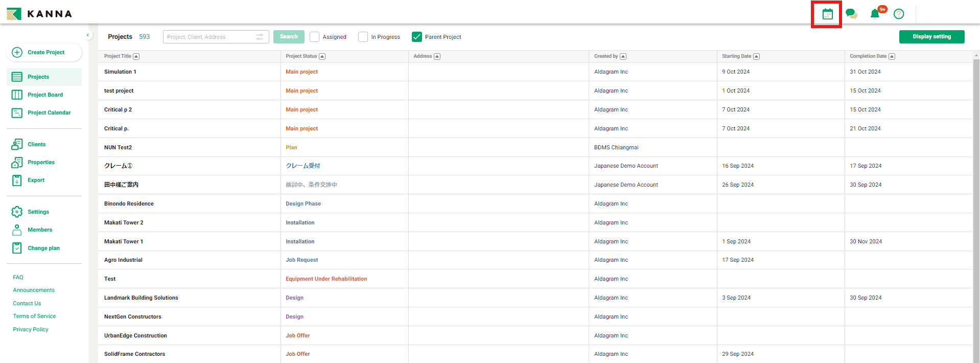The image size is (980, 363).
Task: Toggle the In Progress checkbox
Action: [x=363, y=37]
